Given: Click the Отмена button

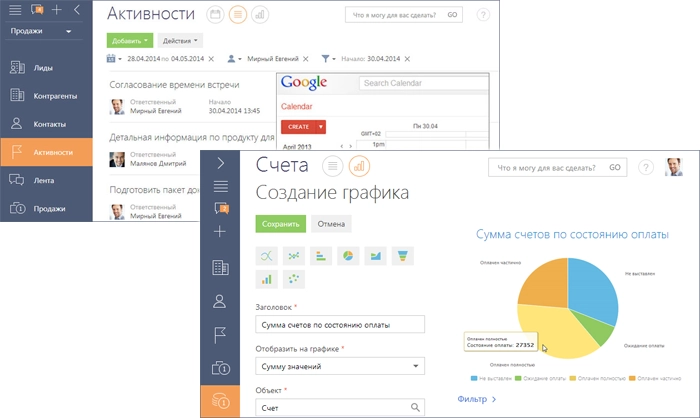Looking at the screenshot, I should [x=331, y=224].
